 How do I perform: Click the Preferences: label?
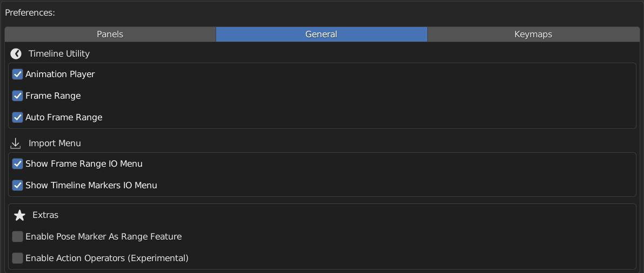[30, 13]
